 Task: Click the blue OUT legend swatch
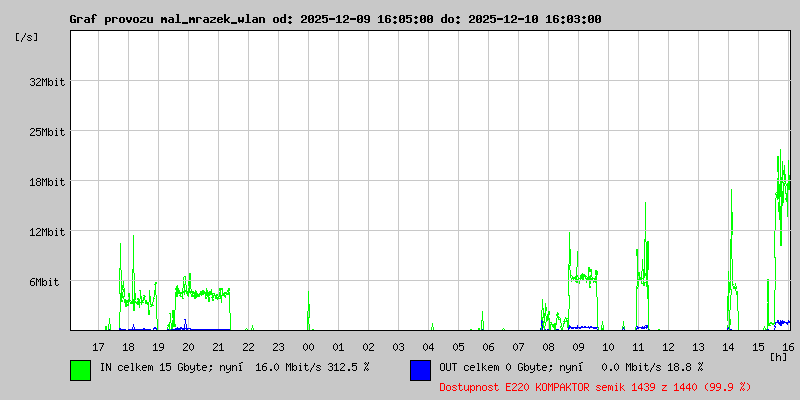tap(420, 370)
